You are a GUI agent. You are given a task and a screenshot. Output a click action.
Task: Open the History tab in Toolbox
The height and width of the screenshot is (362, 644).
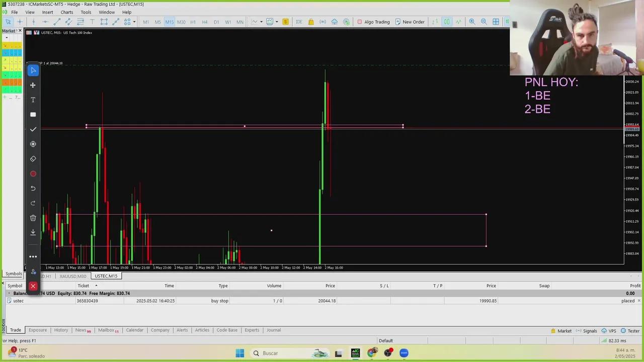click(61, 330)
